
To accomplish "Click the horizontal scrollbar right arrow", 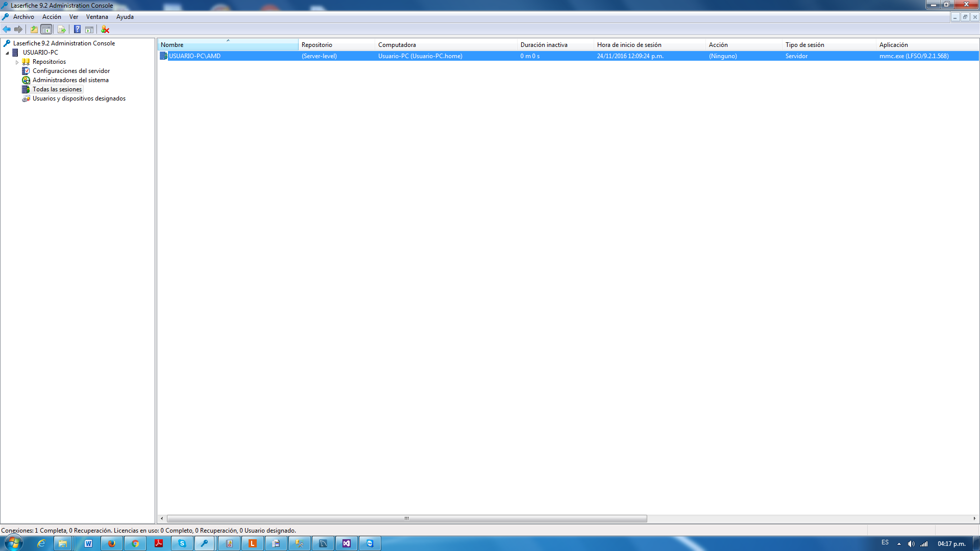I will click(x=974, y=518).
